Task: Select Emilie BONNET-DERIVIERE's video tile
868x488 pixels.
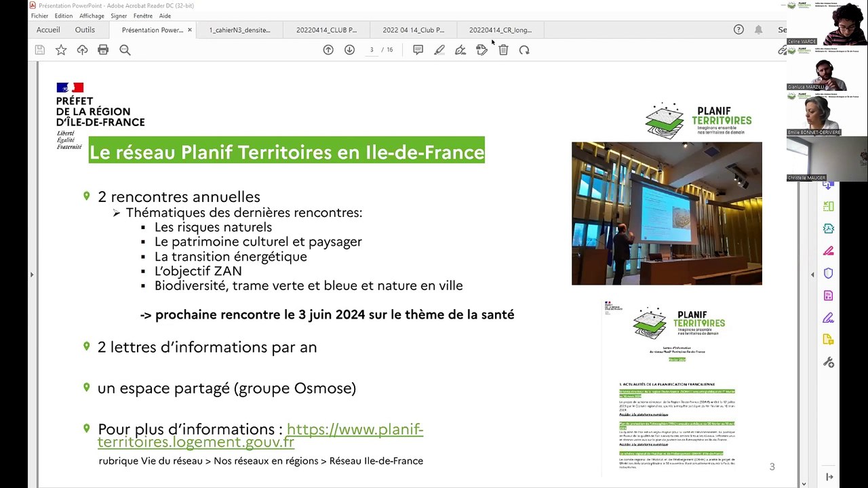Action: [827, 114]
